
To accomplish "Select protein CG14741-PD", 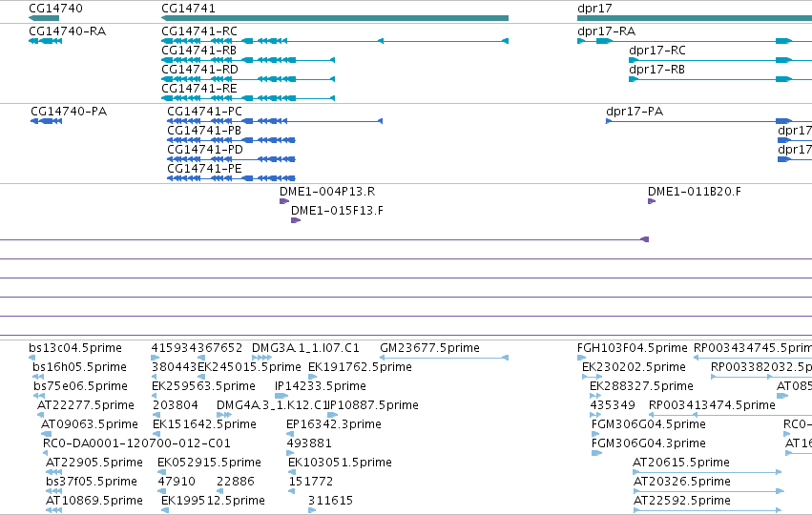I will click(x=205, y=150).
